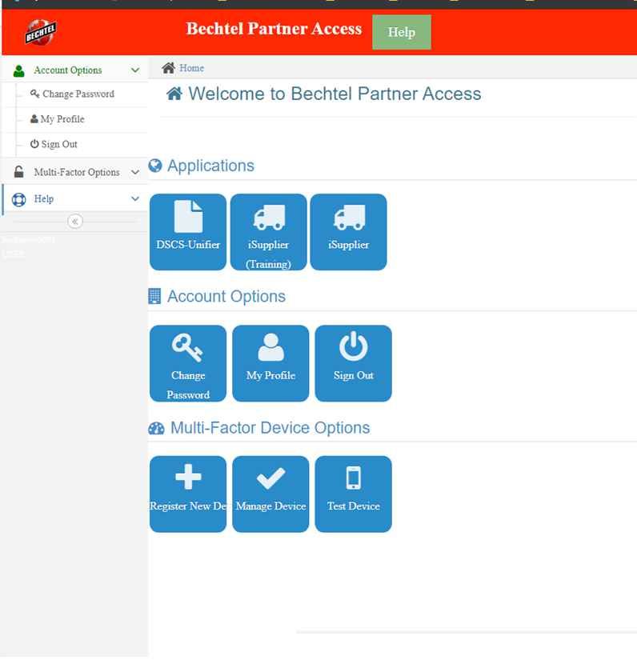Click the Multi-Factor Options padlock icon
Image resolution: width=637 pixels, height=672 pixels.
coord(19,172)
